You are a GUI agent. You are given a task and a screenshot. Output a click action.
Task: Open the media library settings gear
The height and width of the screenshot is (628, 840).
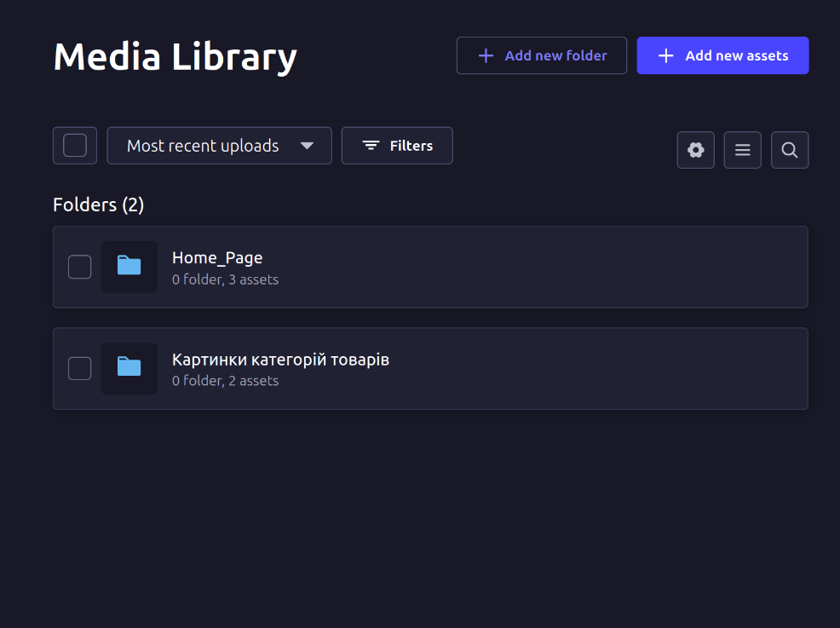[696, 150]
